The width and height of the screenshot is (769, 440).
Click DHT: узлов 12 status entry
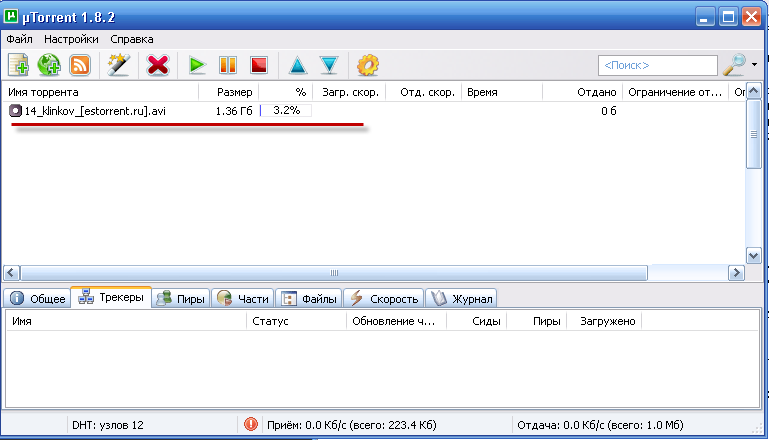[x=108, y=425]
